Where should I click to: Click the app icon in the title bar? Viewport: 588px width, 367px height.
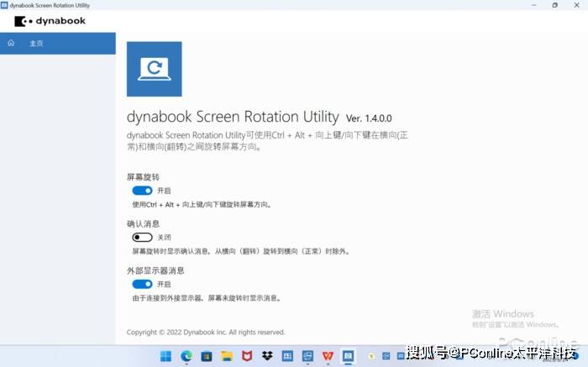(x=4, y=5)
